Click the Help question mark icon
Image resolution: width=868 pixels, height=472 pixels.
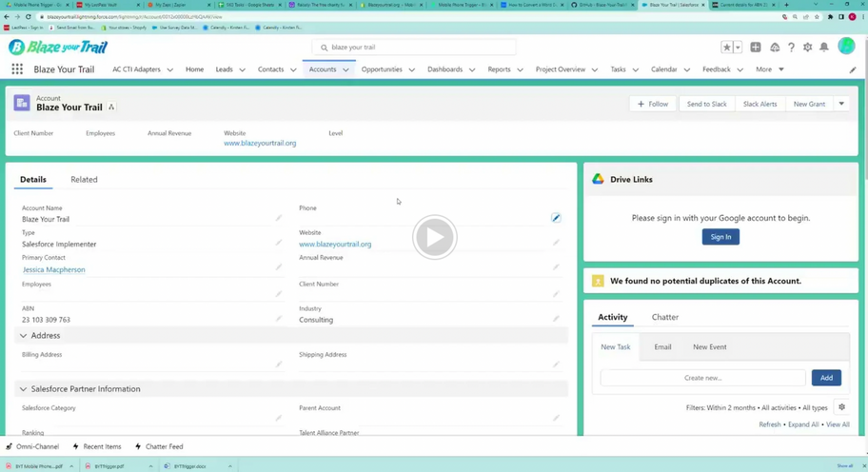point(791,47)
